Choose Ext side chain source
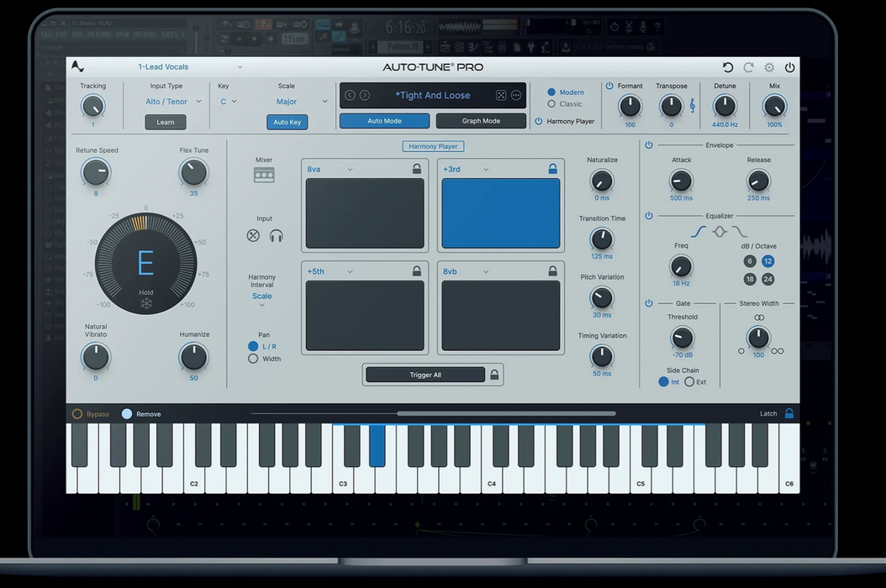 (x=689, y=382)
